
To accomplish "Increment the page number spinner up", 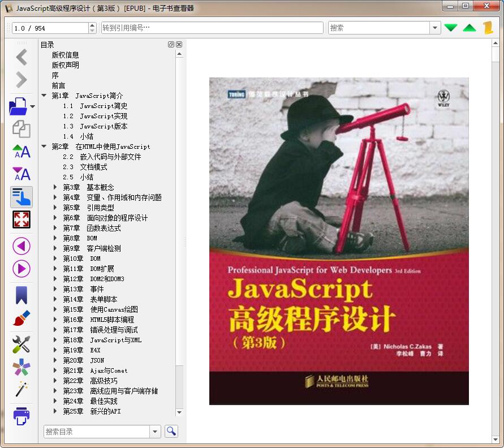I will 92,25.
